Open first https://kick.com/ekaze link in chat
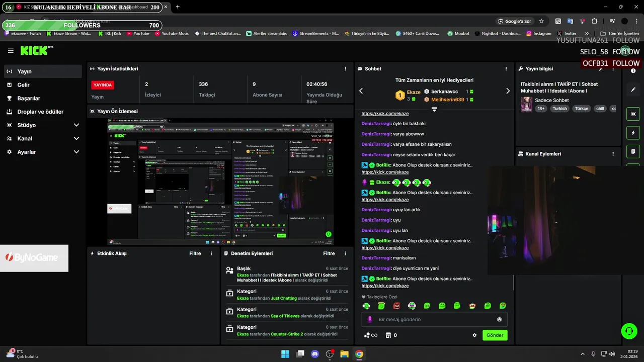Image resolution: width=644 pixels, height=362 pixels. coord(385,114)
